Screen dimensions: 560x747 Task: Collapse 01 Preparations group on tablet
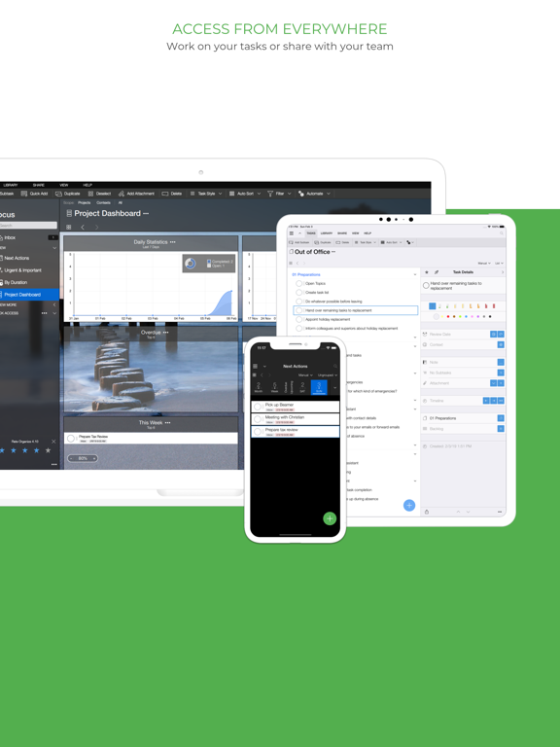pos(415,275)
